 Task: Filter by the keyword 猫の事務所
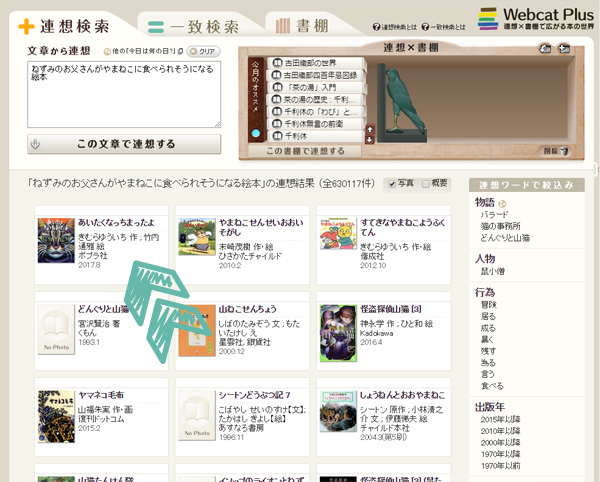click(501, 226)
